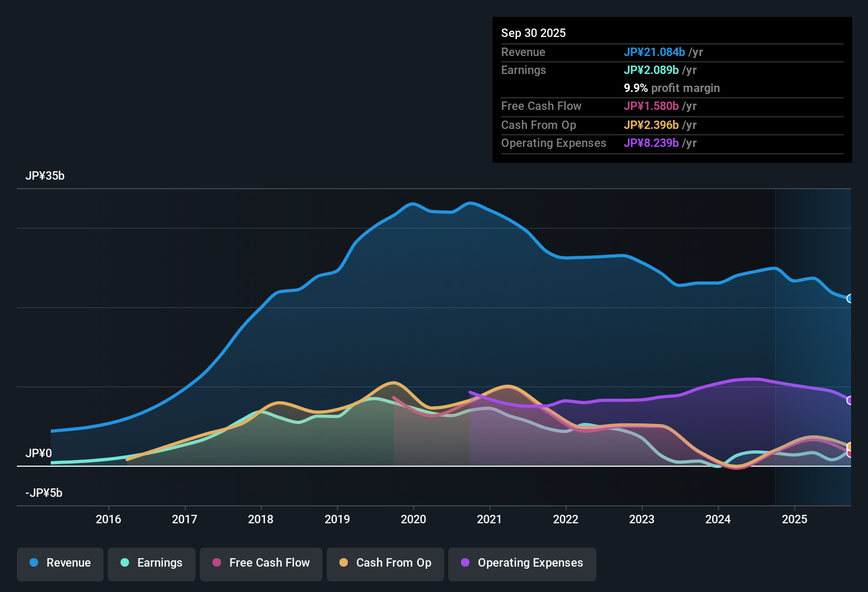Click the shaded forecast region after 2024
The height and width of the screenshot is (592, 868).
(x=814, y=344)
